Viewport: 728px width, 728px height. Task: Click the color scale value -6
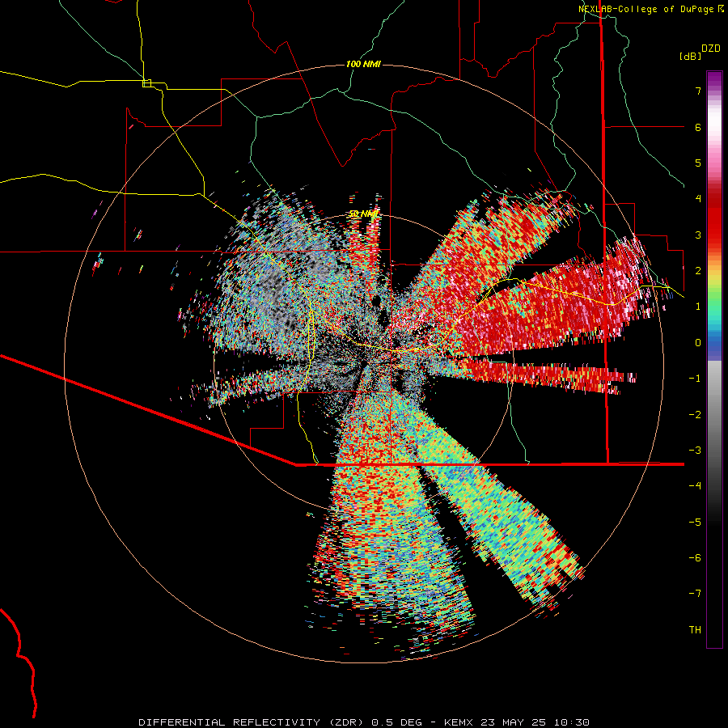click(695, 558)
